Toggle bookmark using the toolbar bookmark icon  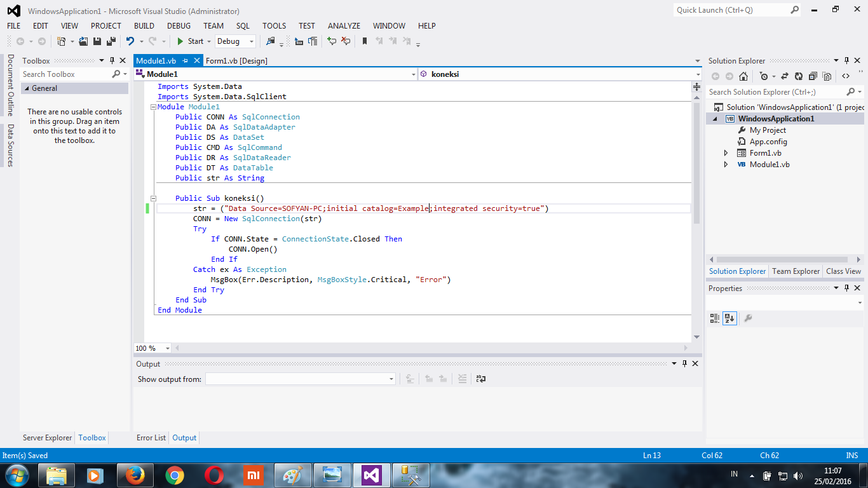[x=364, y=41]
